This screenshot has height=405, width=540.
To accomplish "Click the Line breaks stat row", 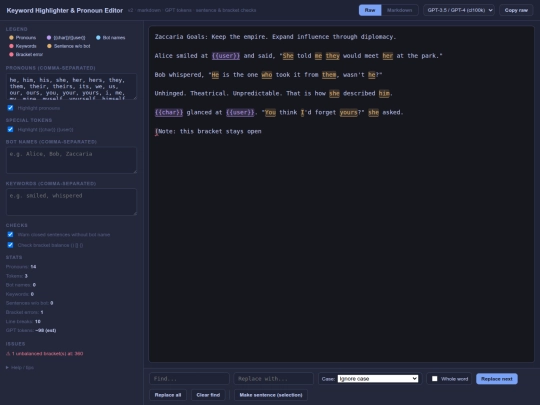I will 23,321.
